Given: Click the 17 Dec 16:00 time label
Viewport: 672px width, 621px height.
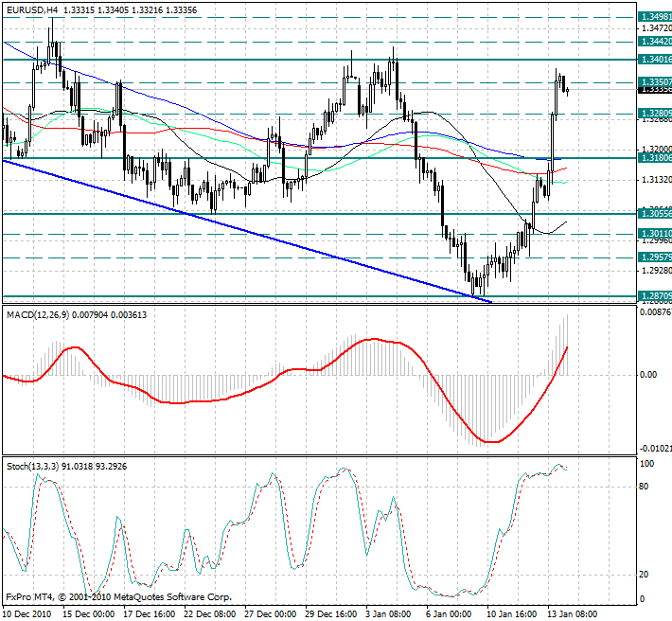Looking at the screenshot, I should click(x=150, y=614).
